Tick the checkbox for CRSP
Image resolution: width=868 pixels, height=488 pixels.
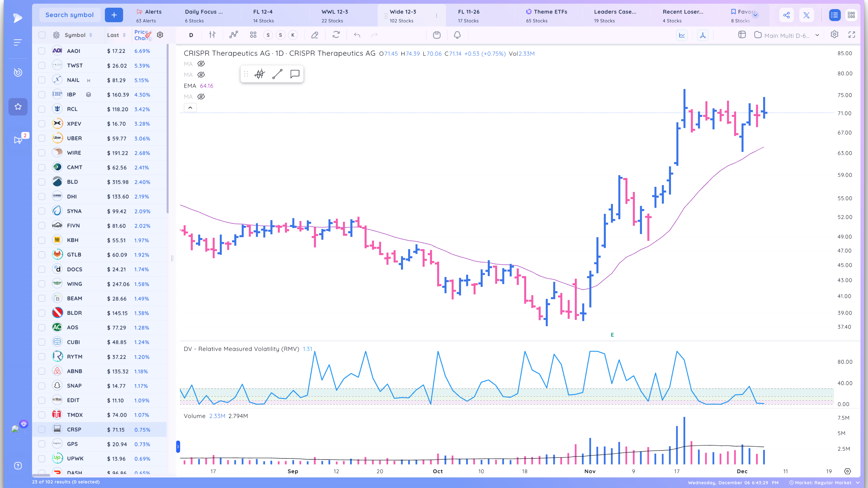click(x=42, y=429)
